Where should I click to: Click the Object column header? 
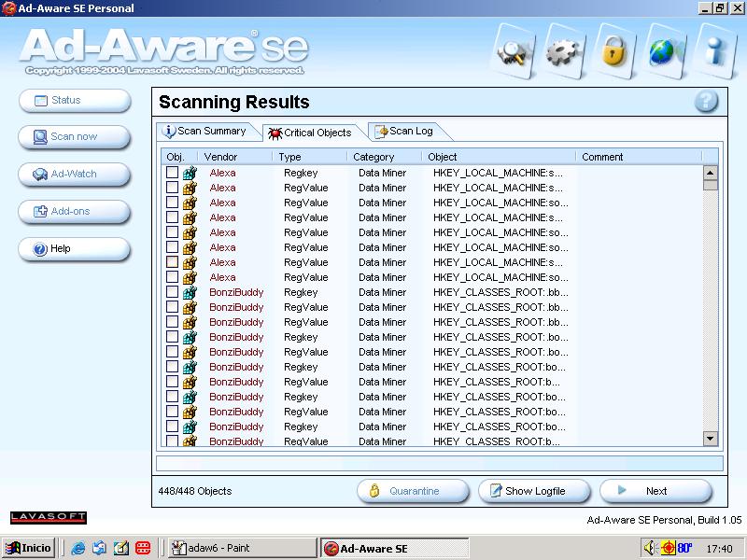500,157
